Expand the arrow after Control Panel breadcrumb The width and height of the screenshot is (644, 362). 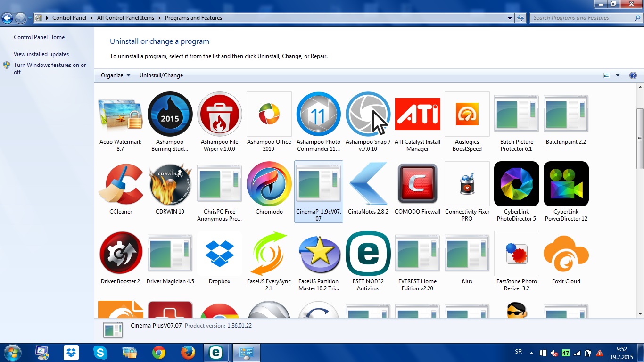click(x=91, y=18)
